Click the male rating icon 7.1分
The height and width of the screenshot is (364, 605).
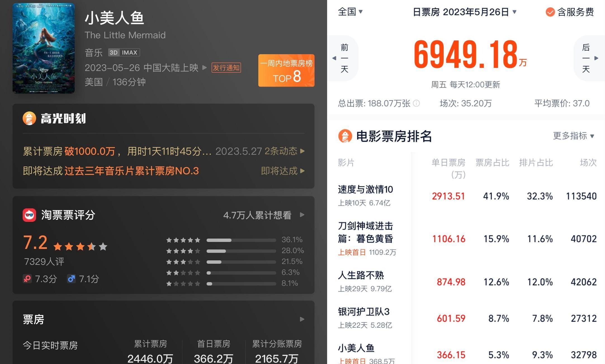point(71,279)
